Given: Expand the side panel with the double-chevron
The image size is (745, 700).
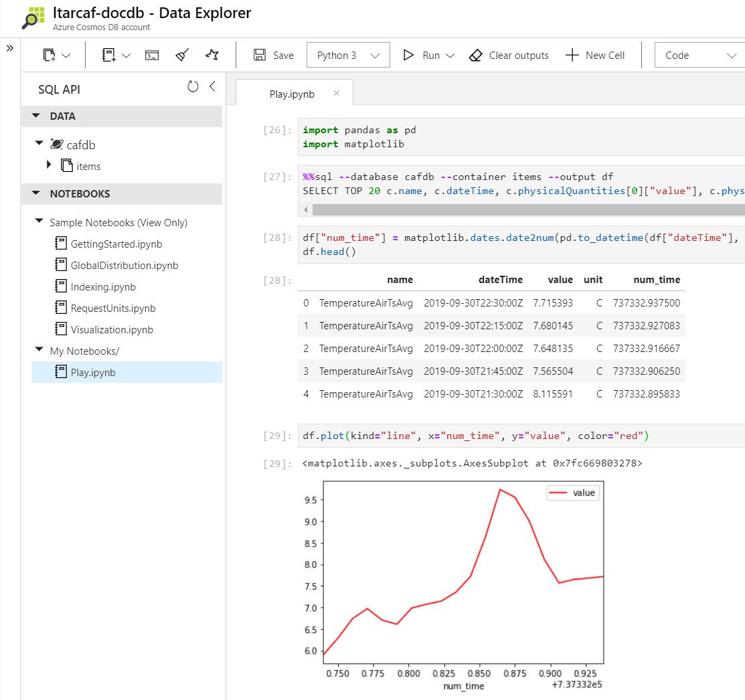Looking at the screenshot, I should (x=9, y=48).
